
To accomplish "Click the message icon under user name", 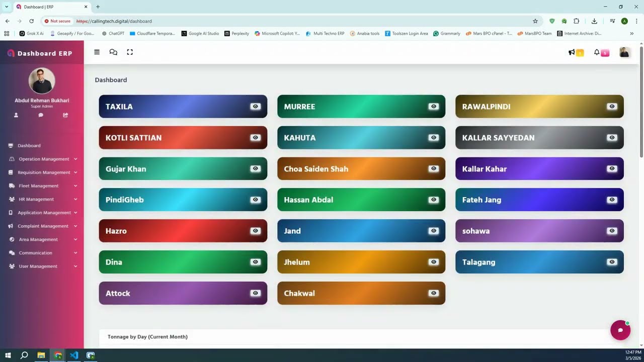I will coord(41,115).
